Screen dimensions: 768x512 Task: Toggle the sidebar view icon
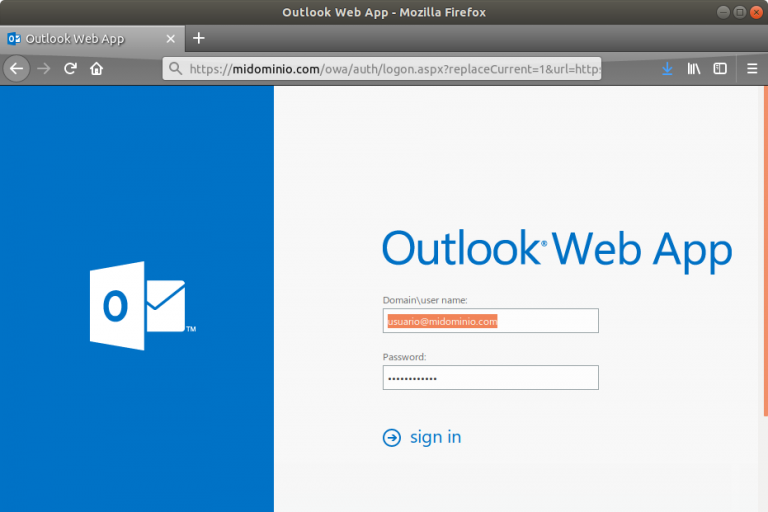point(720,69)
